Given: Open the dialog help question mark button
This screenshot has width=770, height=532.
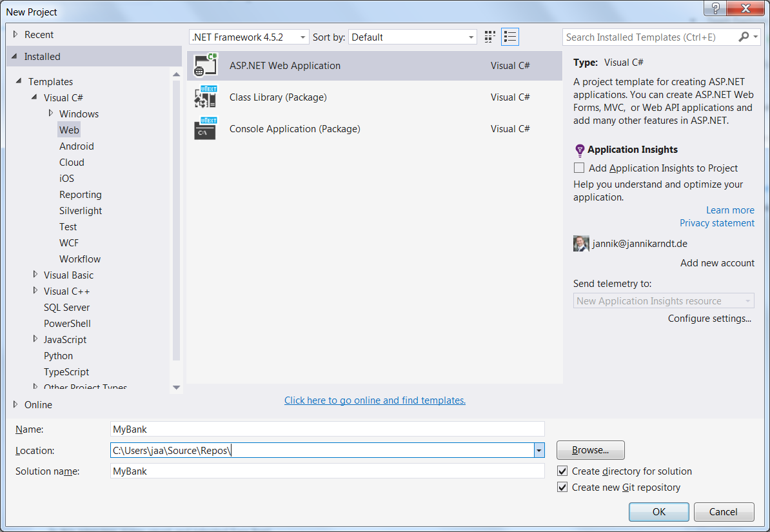Looking at the screenshot, I should pyautogui.click(x=715, y=8).
